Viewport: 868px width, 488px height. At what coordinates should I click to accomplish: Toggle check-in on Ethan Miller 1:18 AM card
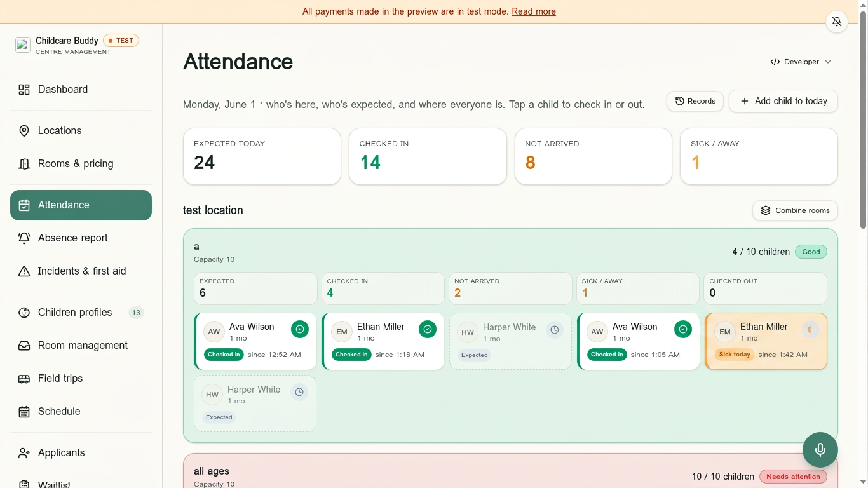coord(428,329)
